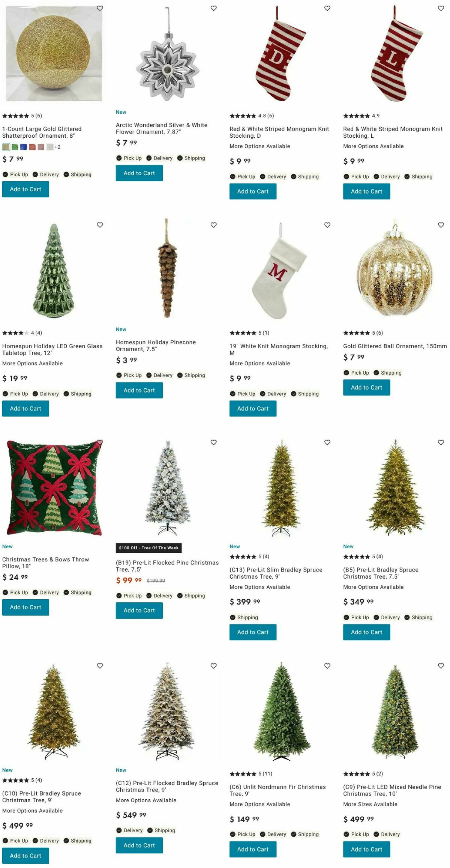Viewport: 450px width, 868px height.
Task: Pick the red ornament color swatch
Action: click(32, 147)
